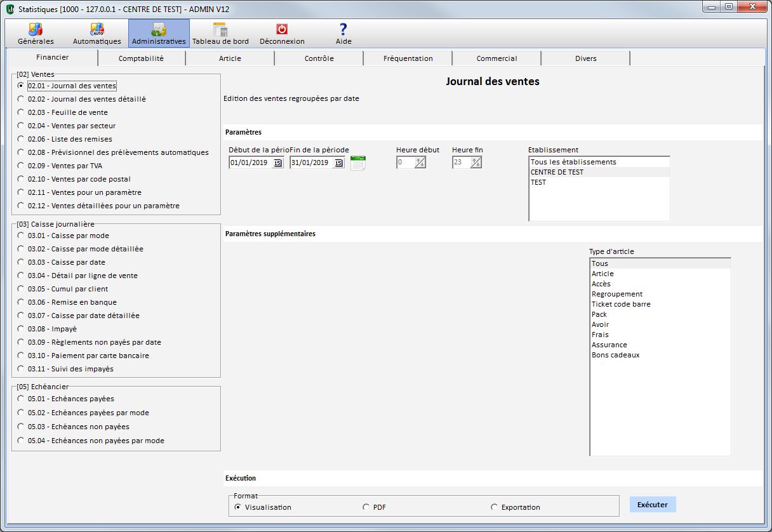Choose PDF output format
This screenshot has width=772, height=532.
coord(366,507)
